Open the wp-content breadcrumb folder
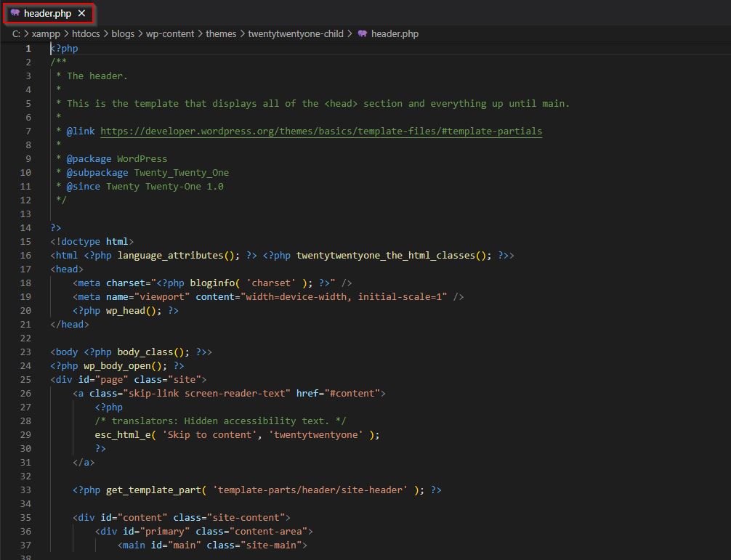Image resolution: width=731 pixels, height=560 pixels. (x=170, y=33)
